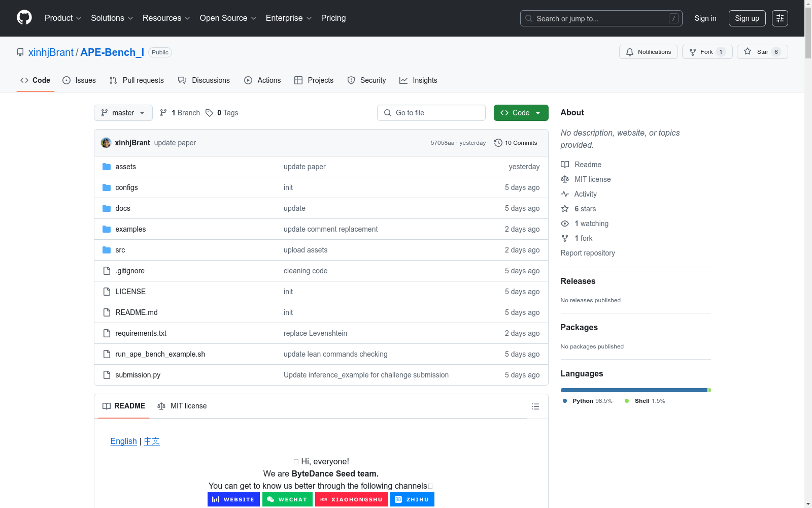
Task: Expand the Enterprise menu
Action: (289, 18)
